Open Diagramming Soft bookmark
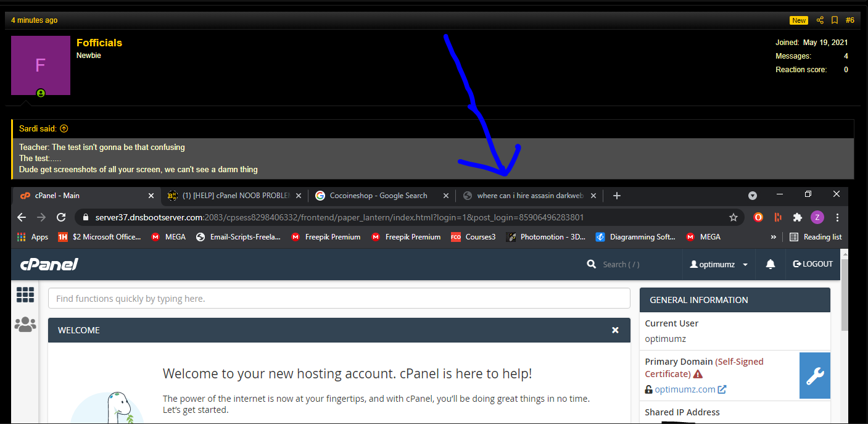The image size is (868, 424). click(x=635, y=237)
